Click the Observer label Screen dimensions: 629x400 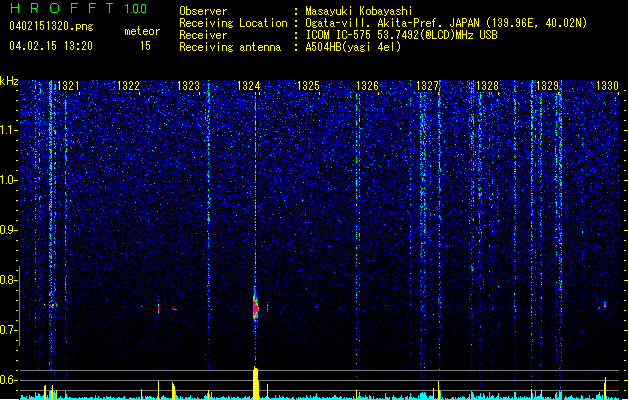tap(203, 11)
